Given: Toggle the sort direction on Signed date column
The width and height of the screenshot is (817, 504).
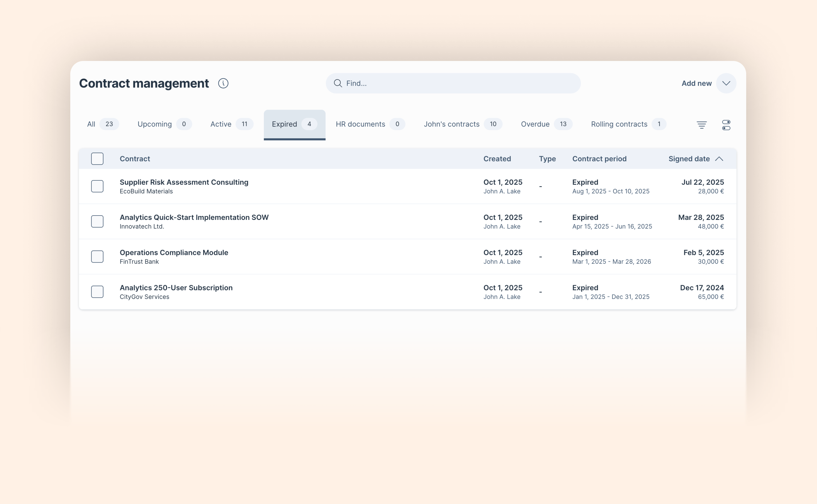Looking at the screenshot, I should tap(719, 159).
